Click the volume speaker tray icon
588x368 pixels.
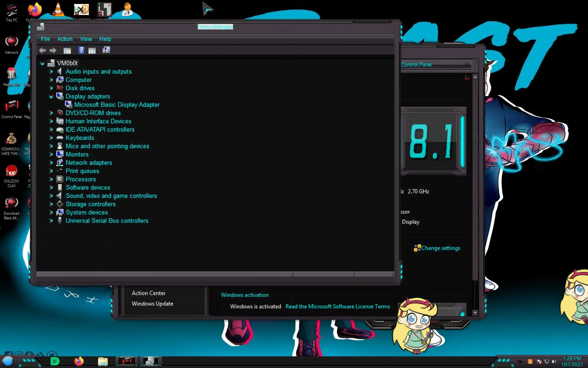tap(554, 362)
